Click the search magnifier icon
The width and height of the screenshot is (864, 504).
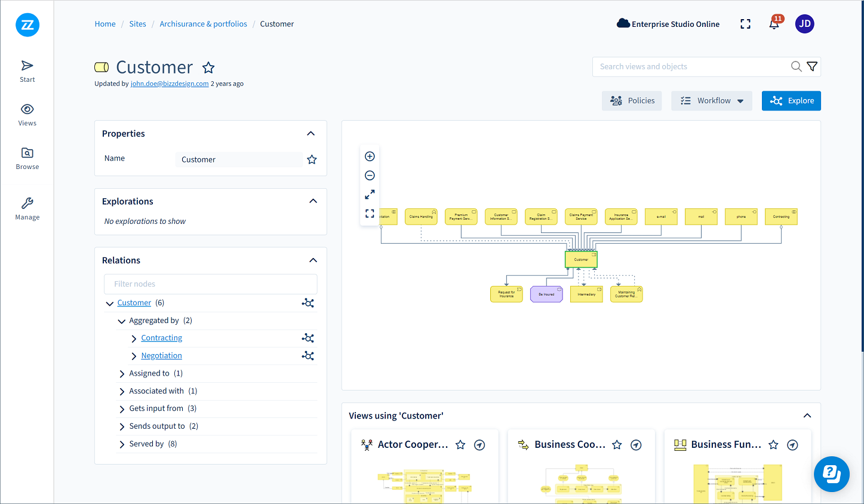point(797,66)
